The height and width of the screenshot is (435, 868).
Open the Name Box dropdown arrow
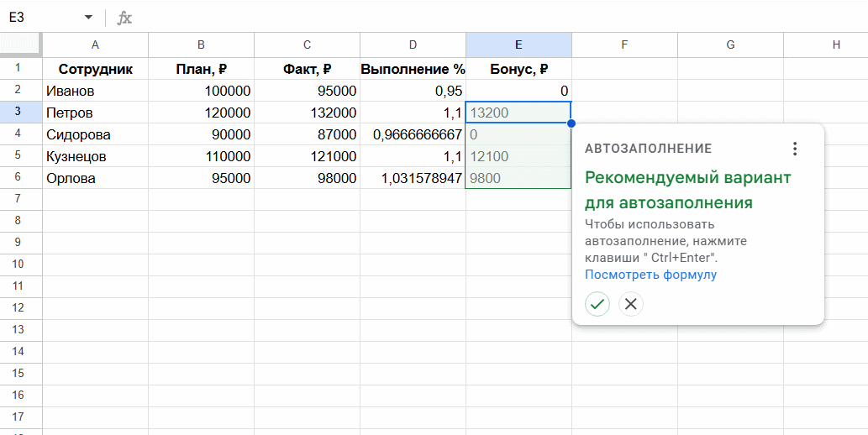tap(88, 18)
